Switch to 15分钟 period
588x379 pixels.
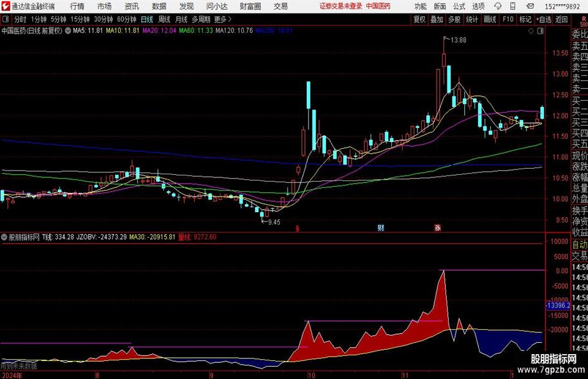pyautogui.click(x=80, y=19)
